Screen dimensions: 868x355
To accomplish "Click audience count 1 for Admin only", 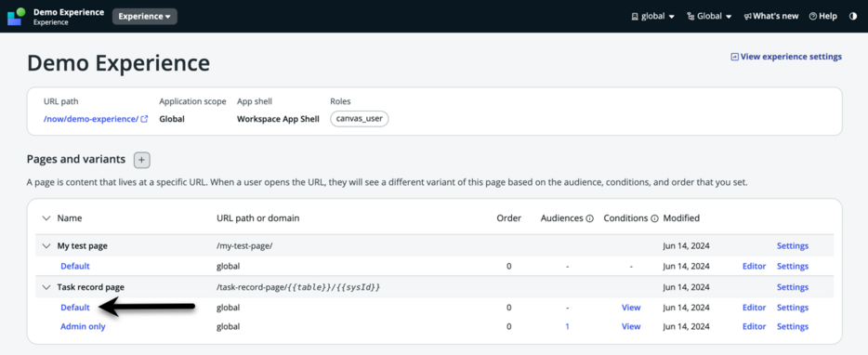I will click(567, 327).
